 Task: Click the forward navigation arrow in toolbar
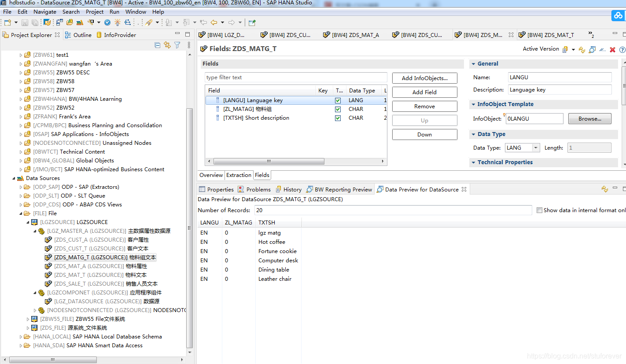pos(232,22)
